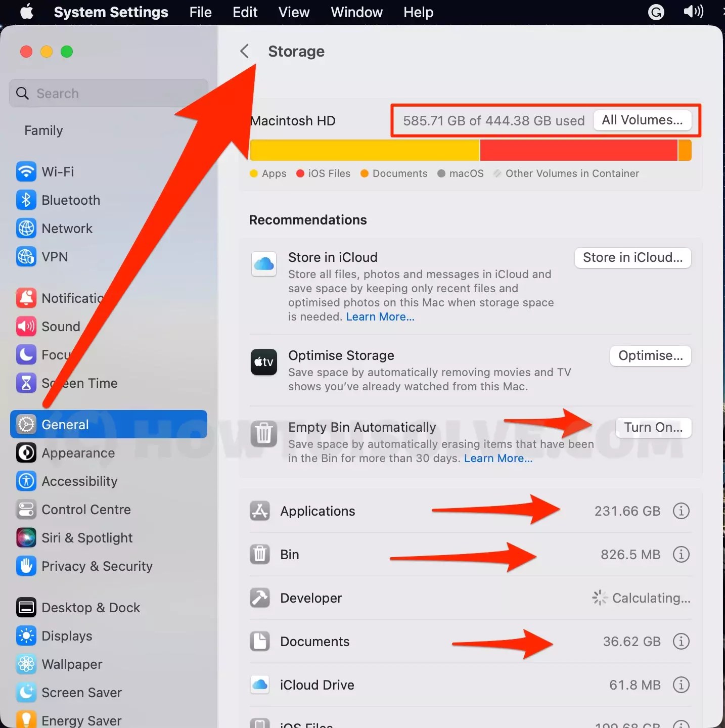Show info for Documents storage
725x728 pixels.
coord(681,642)
